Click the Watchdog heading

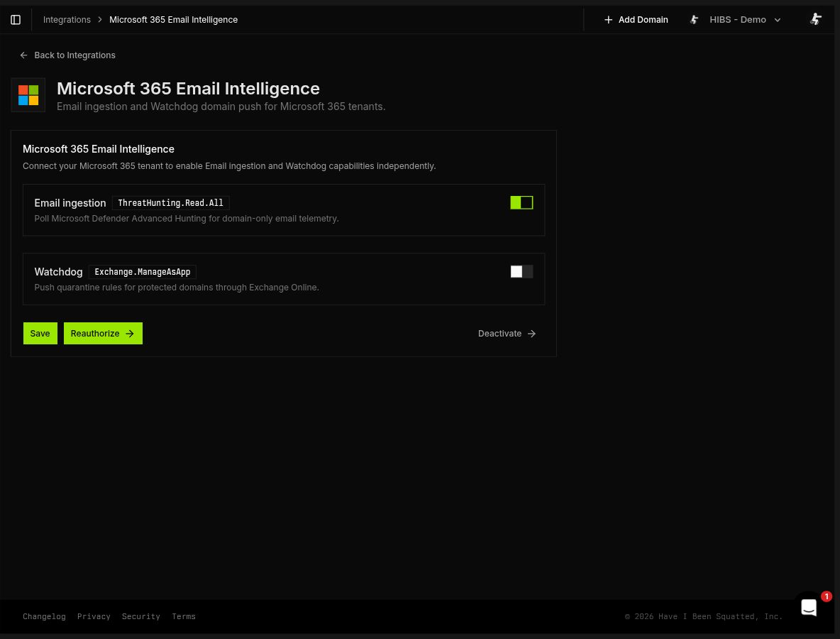[58, 272]
